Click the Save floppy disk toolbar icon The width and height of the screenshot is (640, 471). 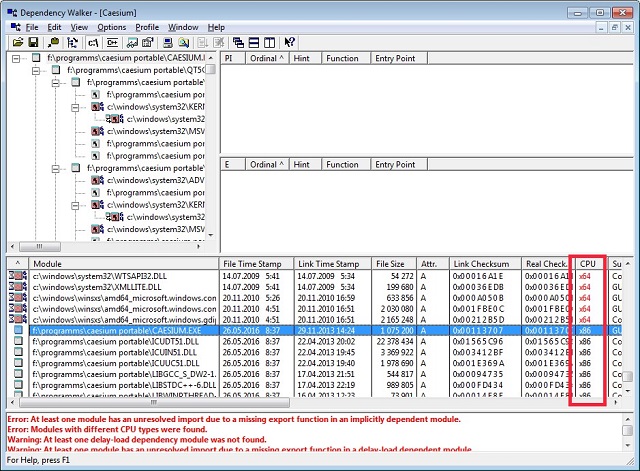pos(33,42)
